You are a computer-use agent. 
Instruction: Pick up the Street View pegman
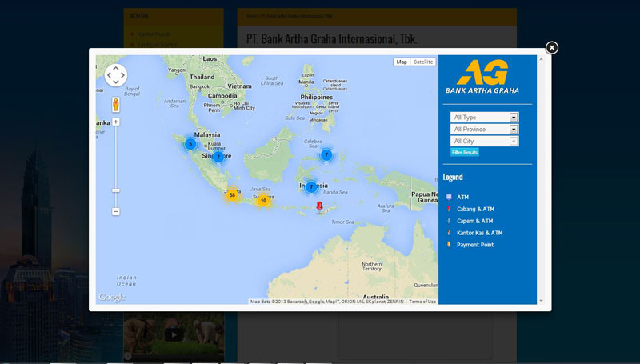click(x=116, y=105)
